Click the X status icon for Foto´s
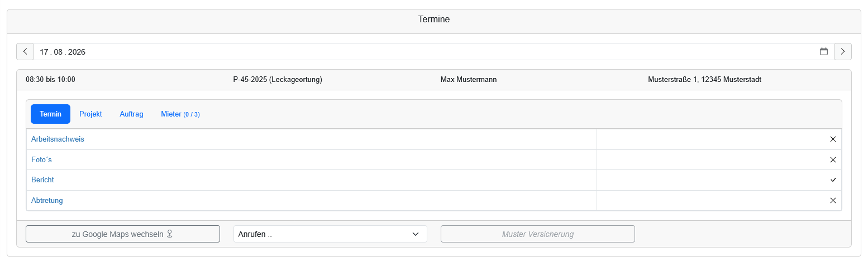Viewport: 868px width, 257px height. click(x=833, y=159)
